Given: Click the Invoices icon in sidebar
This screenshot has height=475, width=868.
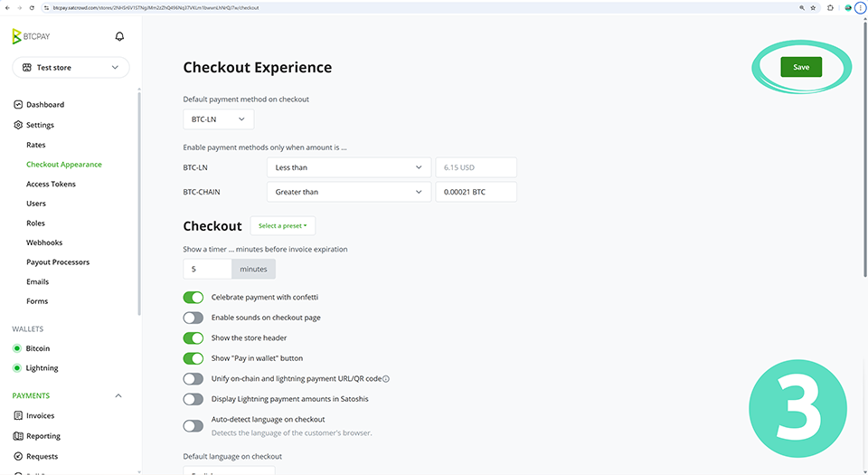Looking at the screenshot, I should (18, 416).
